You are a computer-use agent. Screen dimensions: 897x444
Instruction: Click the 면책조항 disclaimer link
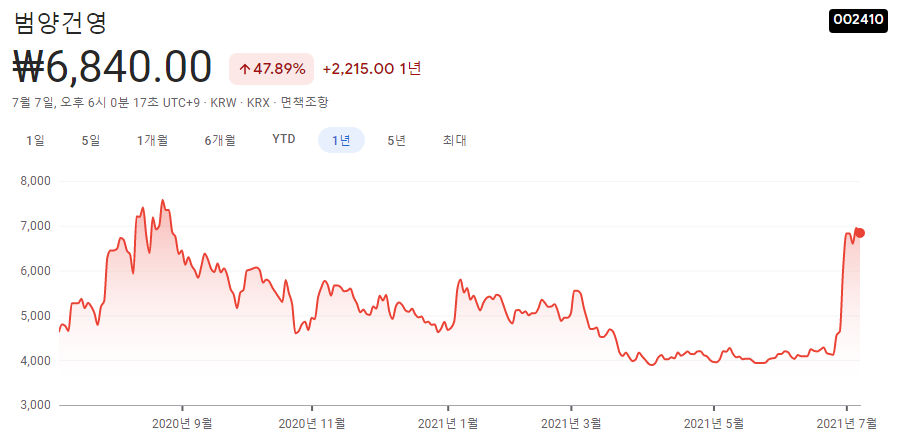tap(304, 103)
